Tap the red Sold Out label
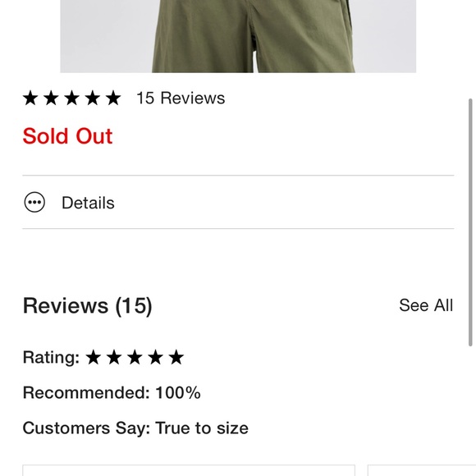476x476 pixels. pos(67,136)
